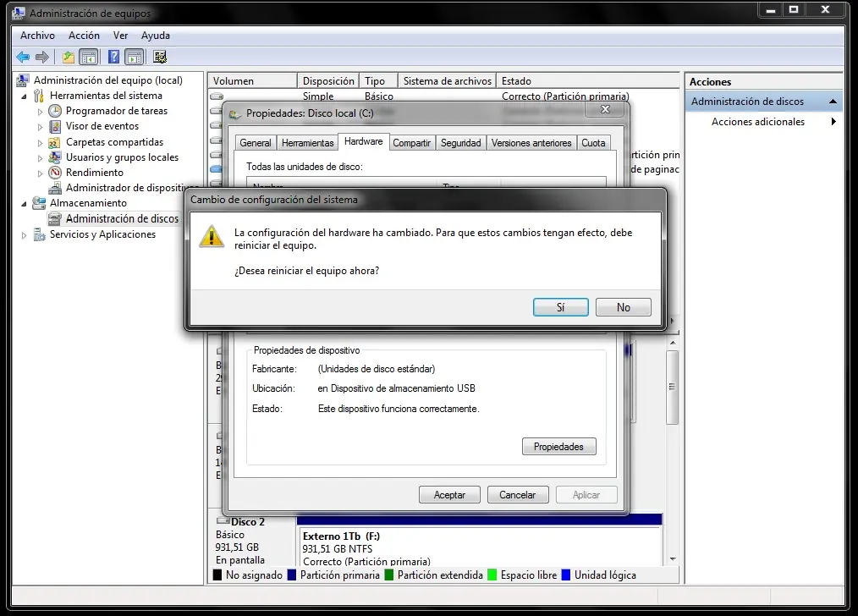Click the Estado column header
Screen dimensions: 858x616
(588, 81)
